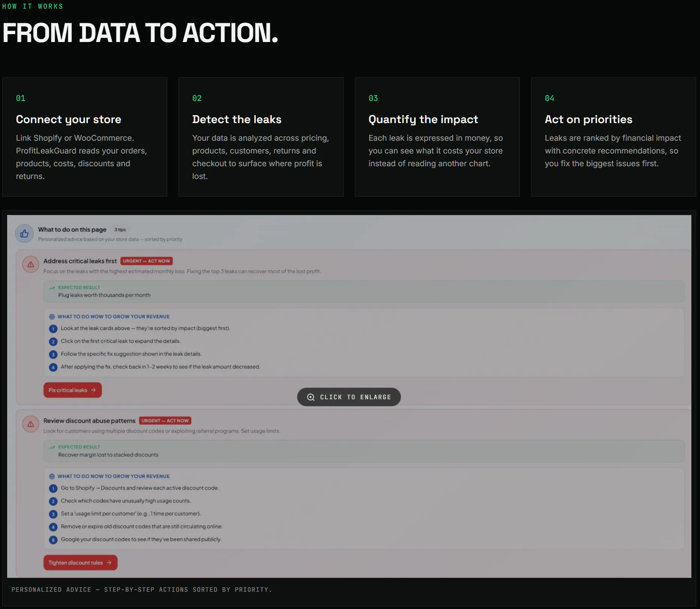
Task: Click the HOW IT WORKS section label
Action: (33, 6)
